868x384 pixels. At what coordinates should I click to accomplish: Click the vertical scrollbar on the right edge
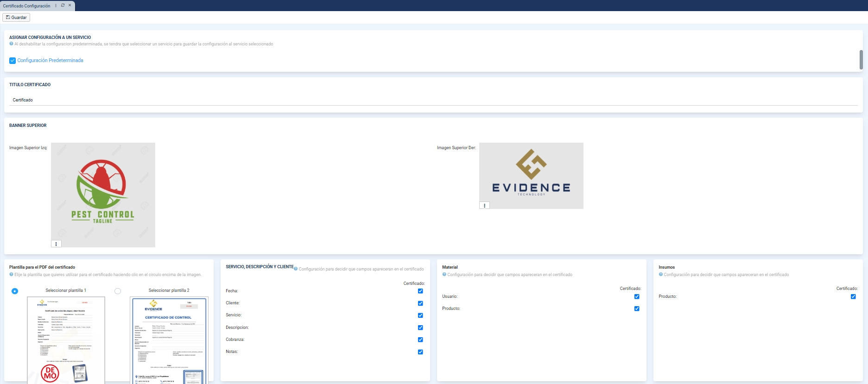click(861, 60)
